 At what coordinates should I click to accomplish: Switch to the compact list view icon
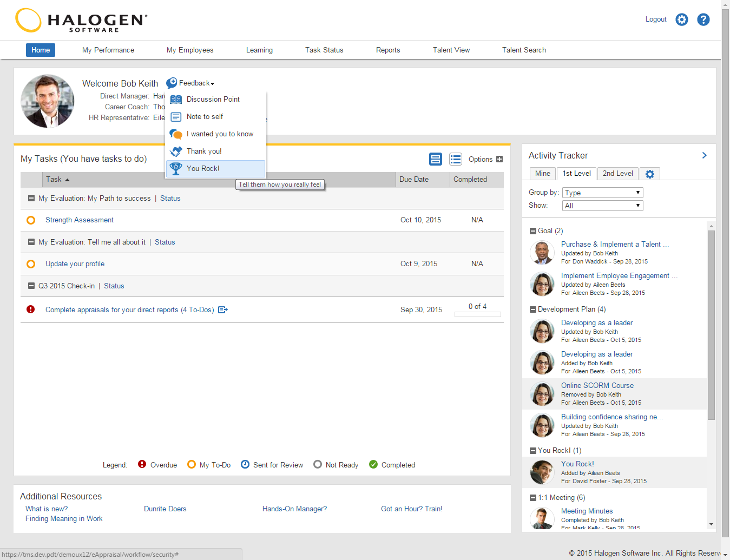tap(456, 159)
